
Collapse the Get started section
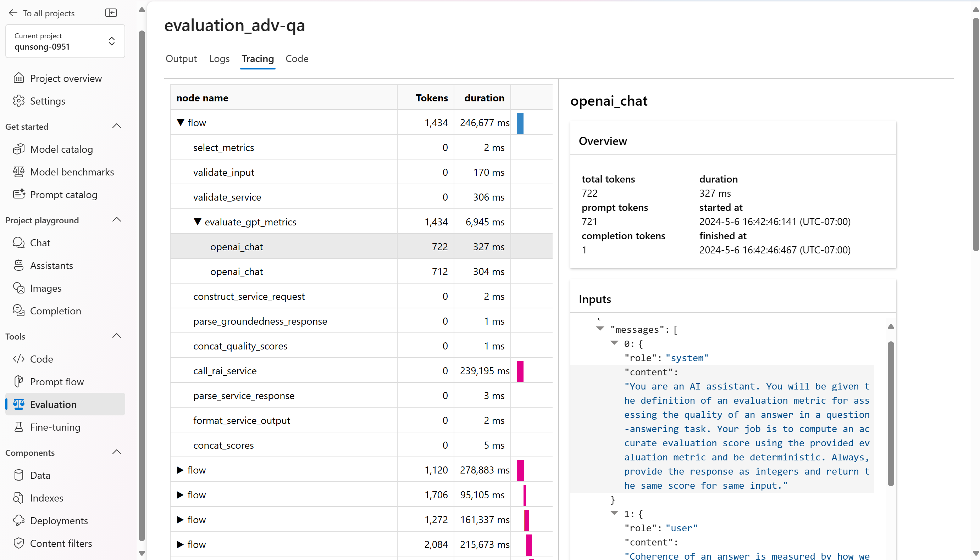(x=117, y=126)
